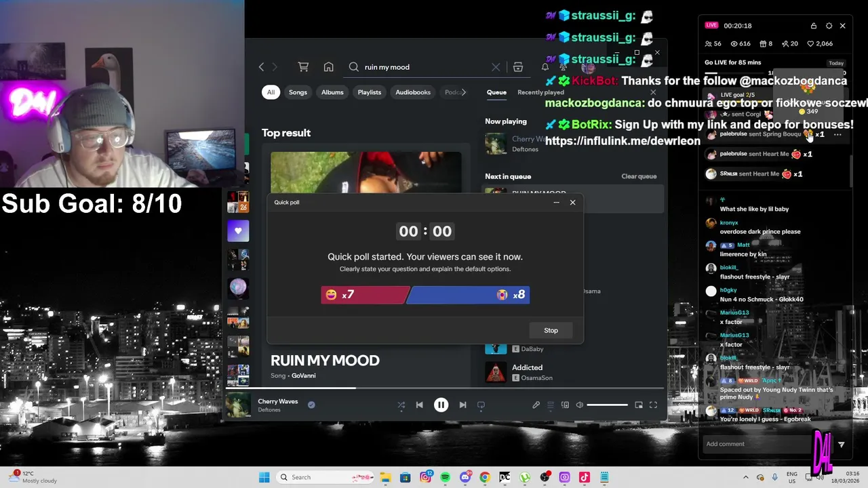The image size is (868, 488).
Task: Close the Quick poll dialog
Action: (572, 202)
